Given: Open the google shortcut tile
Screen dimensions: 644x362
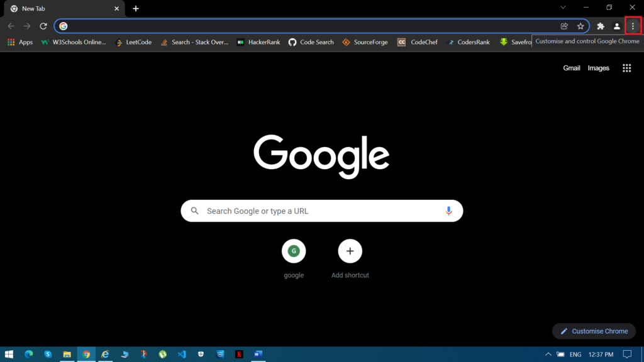Looking at the screenshot, I should point(294,258).
